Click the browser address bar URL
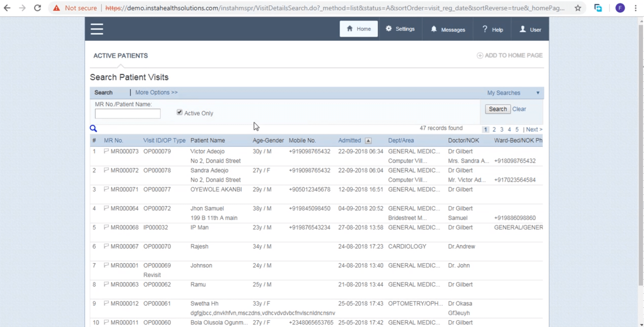The image size is (644, 327). pos(335,8)
